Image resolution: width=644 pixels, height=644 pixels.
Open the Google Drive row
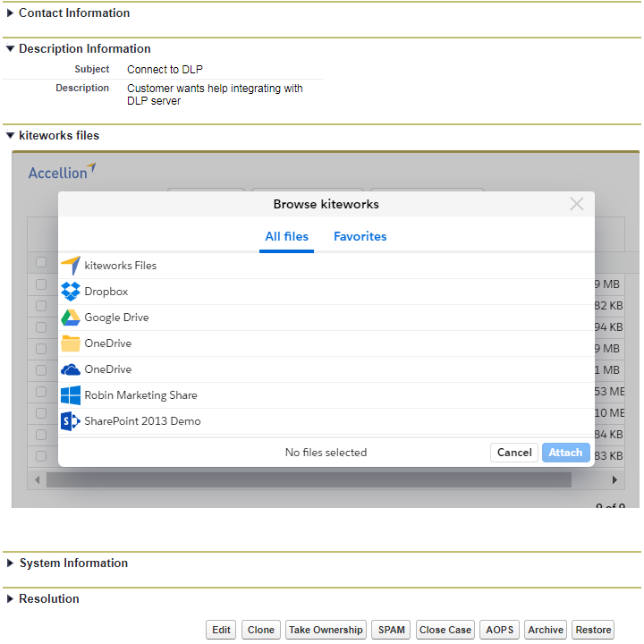[326, 318]
